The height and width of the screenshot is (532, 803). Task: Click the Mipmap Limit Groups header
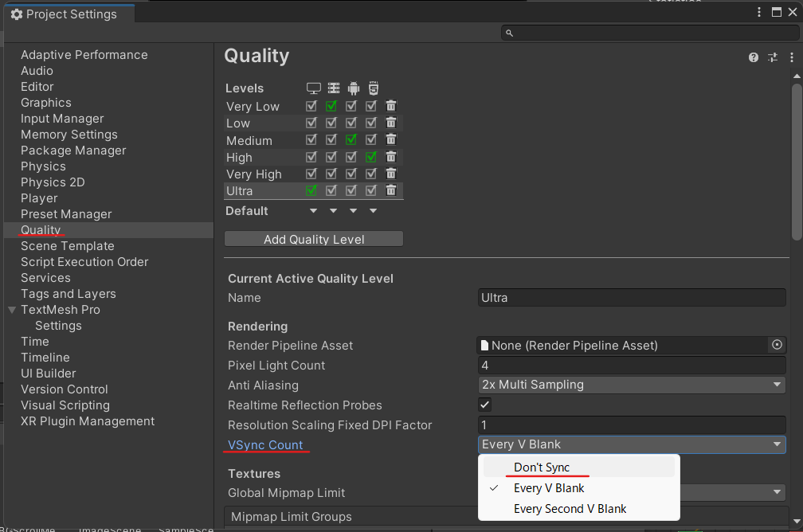(292, 517)
